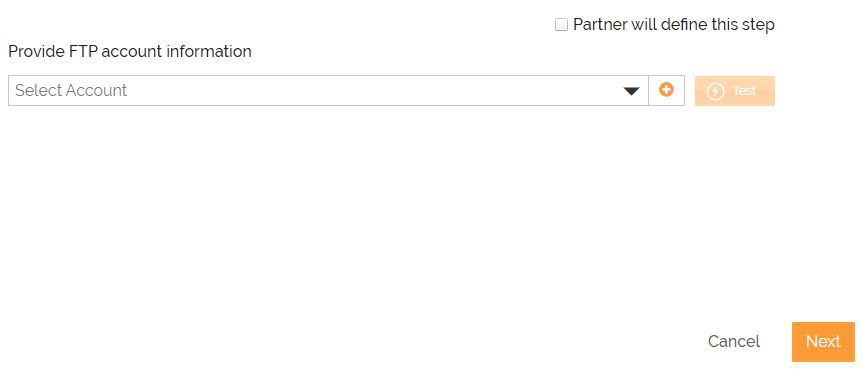This screenshot has width=862, height=371.
Task: Click the black dropdown triangle icon
Action: point(632,91)
